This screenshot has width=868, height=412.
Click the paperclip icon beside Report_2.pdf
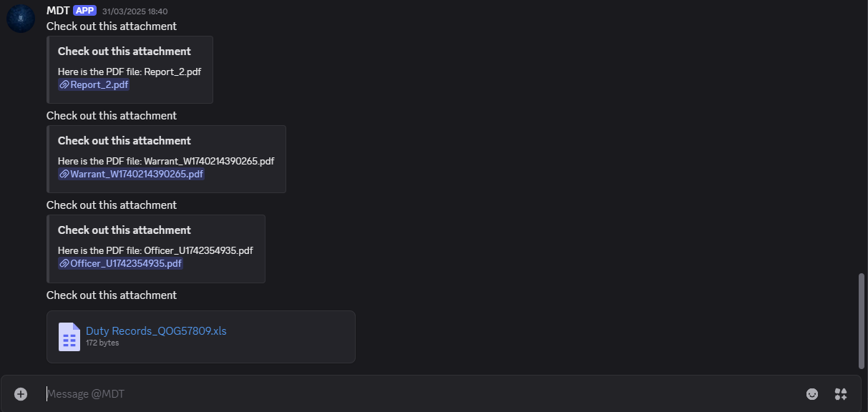click(x=64, y=84)
